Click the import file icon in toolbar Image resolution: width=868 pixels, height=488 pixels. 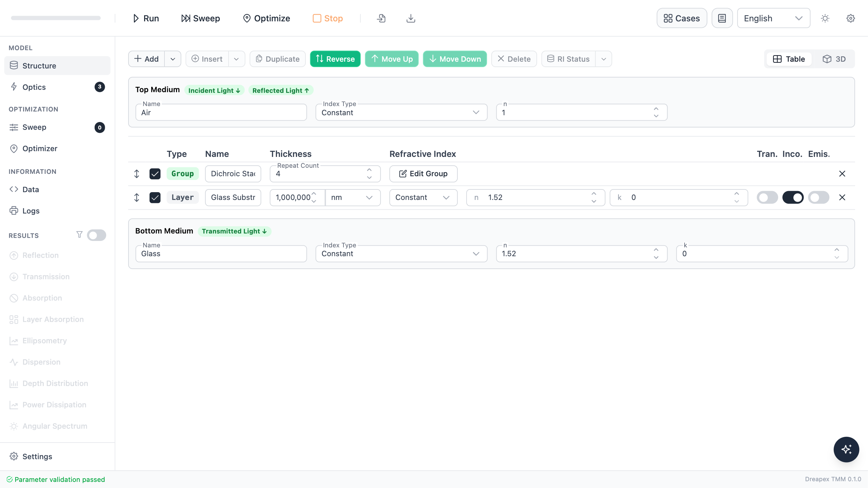point(381,18)
